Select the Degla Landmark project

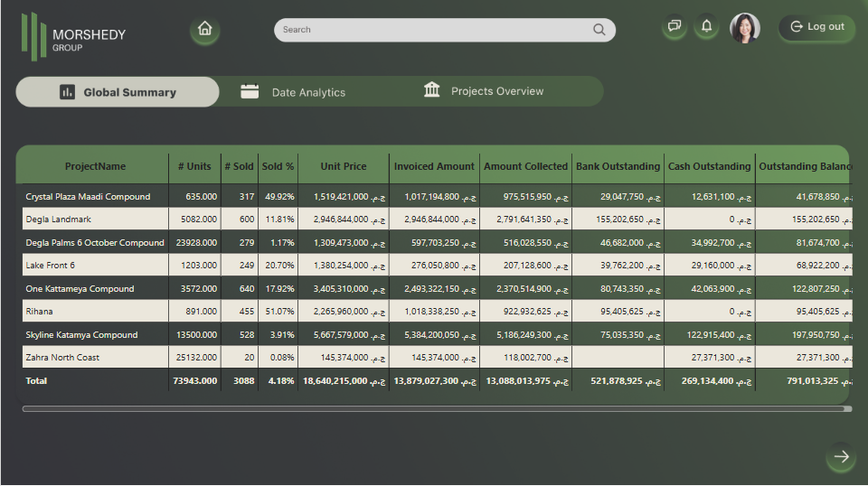(58, 220)
